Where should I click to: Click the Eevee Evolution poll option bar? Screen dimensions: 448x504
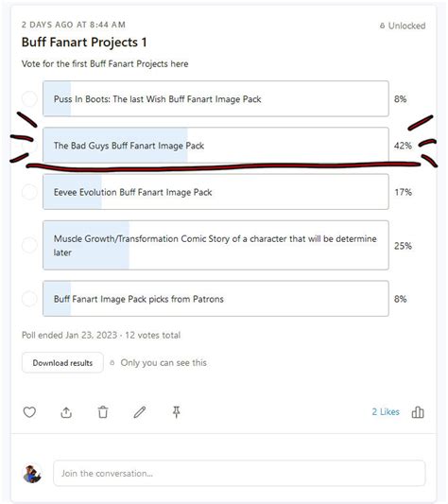click(x=215, y=192)
